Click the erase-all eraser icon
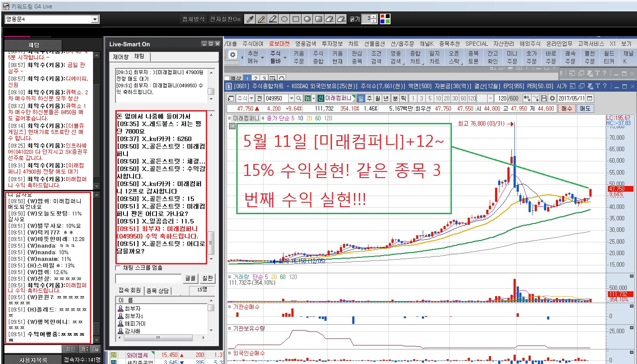The height and width of the screenshot is (364, 637). (x=341, y=19)
